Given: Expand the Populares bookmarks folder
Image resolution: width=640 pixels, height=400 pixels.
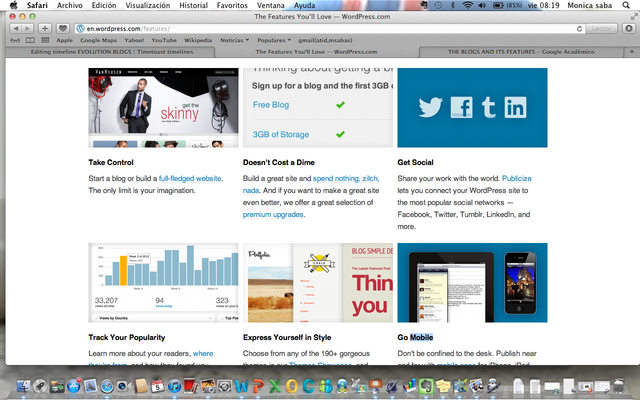Looking at the screenshot, I should [274, 40].
